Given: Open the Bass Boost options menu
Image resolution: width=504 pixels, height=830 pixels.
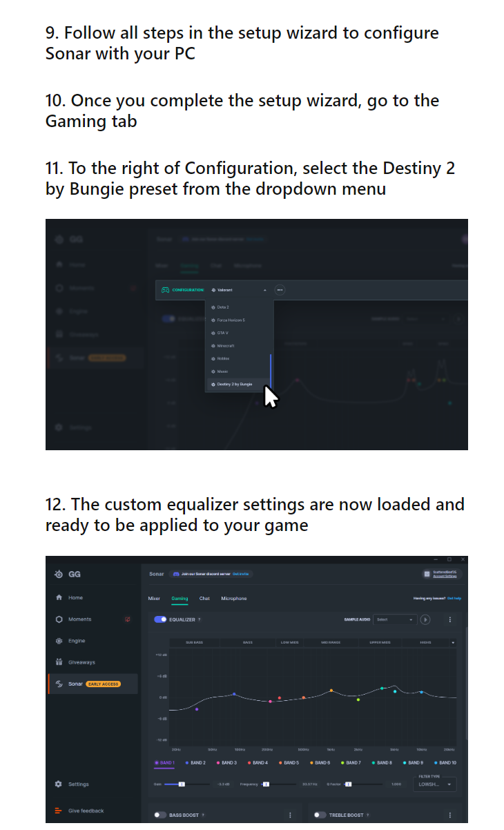Looking at the screenshot, I should tap(290, 815).
